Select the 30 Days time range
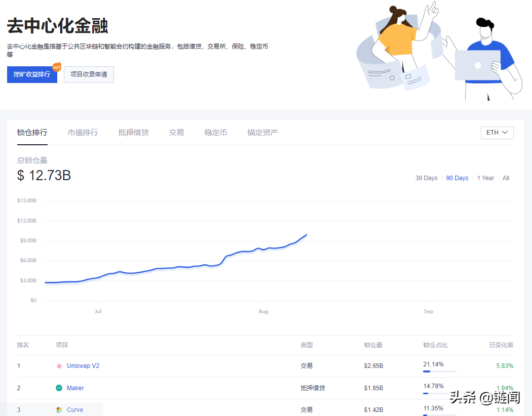 pos(426,178)
